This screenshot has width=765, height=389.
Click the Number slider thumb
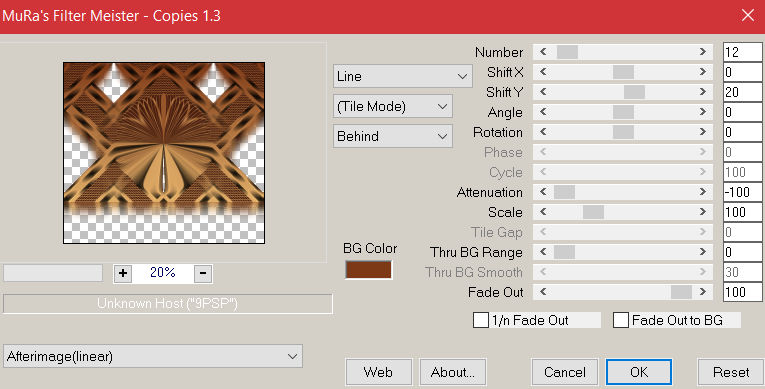(567, 52)
